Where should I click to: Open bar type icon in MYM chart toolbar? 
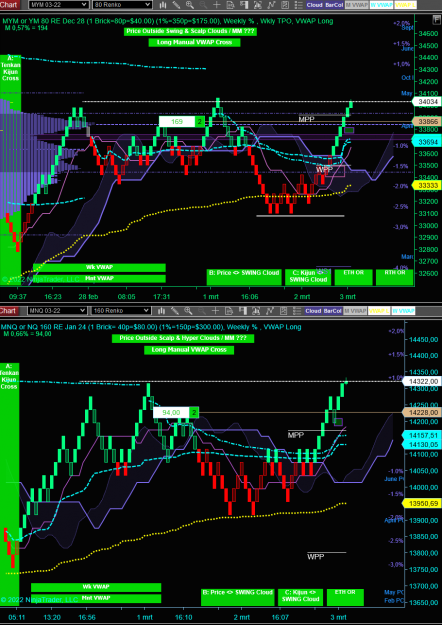pos(163,5)
